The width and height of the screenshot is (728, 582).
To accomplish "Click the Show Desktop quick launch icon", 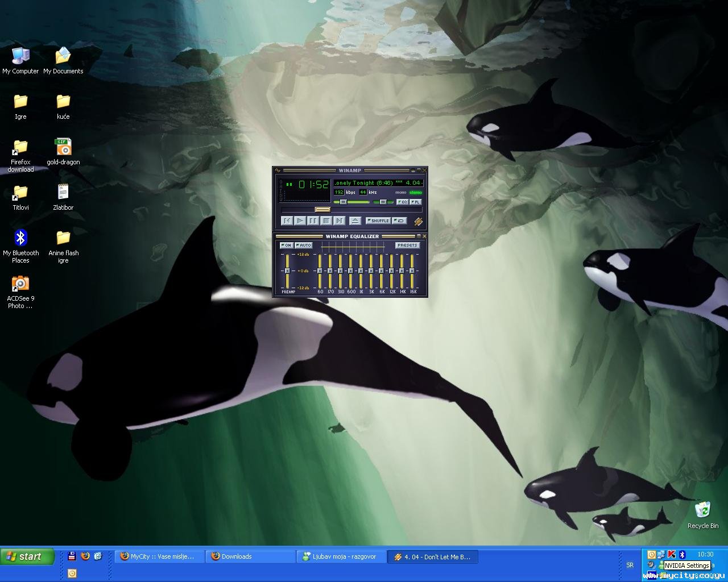I will pos(98,556).
